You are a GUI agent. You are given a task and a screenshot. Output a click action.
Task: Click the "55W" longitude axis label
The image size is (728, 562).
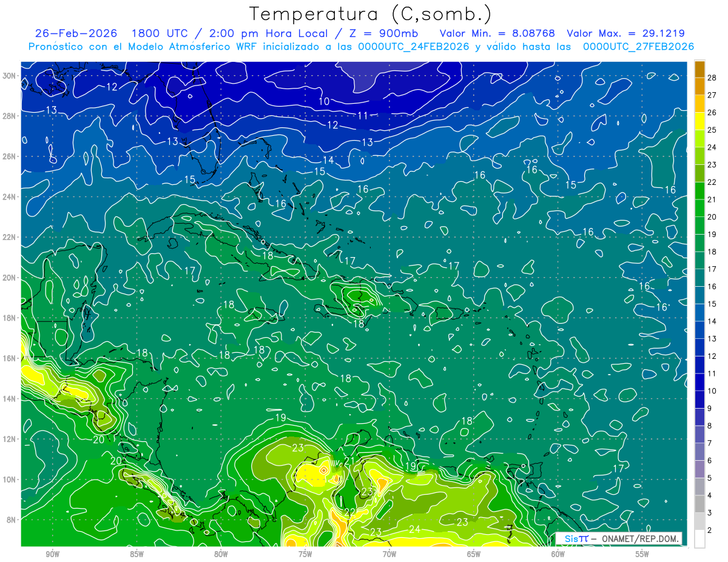coord(642,554)
